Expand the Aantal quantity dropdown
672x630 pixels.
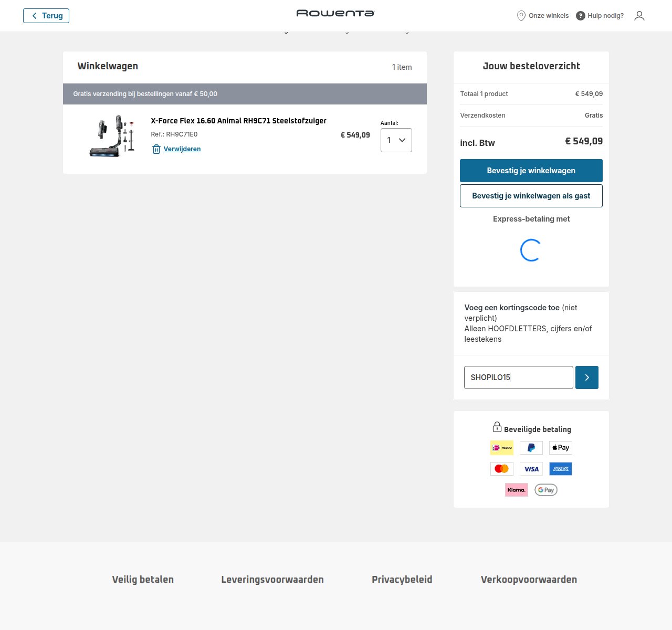click(396, 140)
